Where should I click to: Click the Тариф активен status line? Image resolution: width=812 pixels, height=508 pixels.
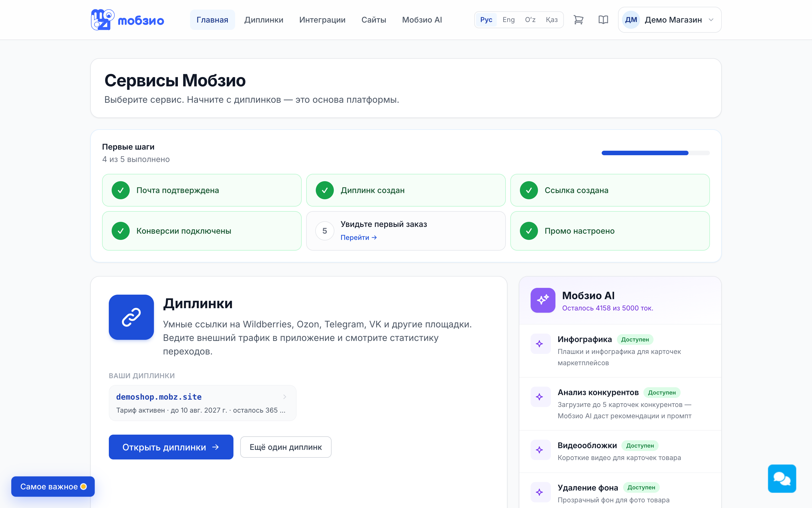201,410
